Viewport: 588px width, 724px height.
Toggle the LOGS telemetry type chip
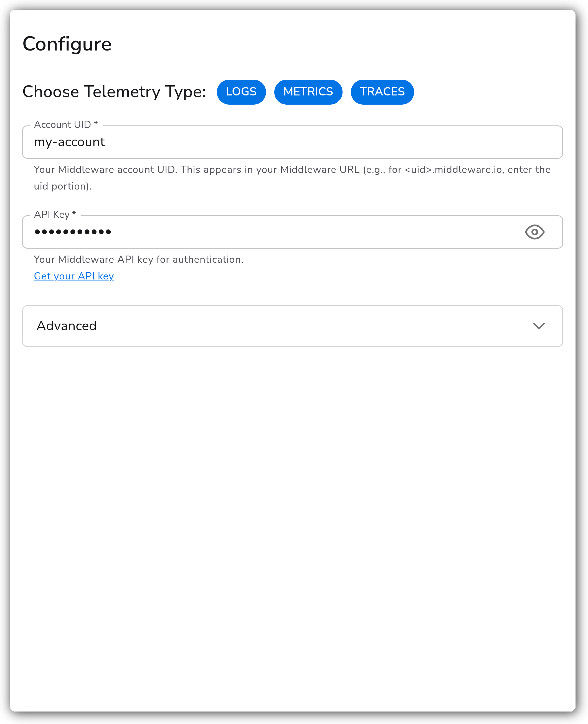(x=241, y=92)
